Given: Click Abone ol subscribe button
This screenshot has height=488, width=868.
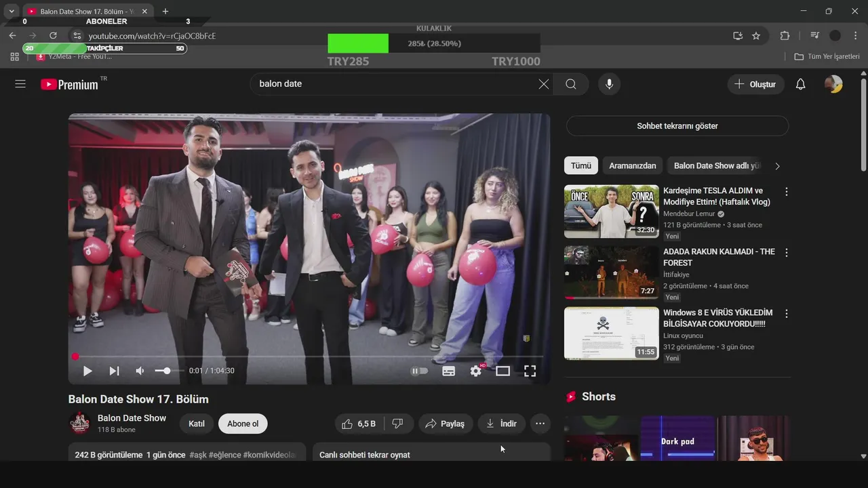Looking at the screenshot, I should point(243,424).
